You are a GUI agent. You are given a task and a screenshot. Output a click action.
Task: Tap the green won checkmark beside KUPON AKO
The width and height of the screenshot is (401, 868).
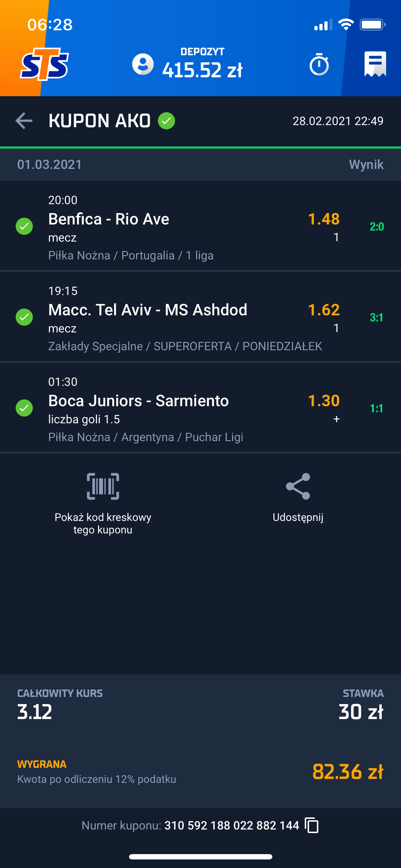[166, 121]
